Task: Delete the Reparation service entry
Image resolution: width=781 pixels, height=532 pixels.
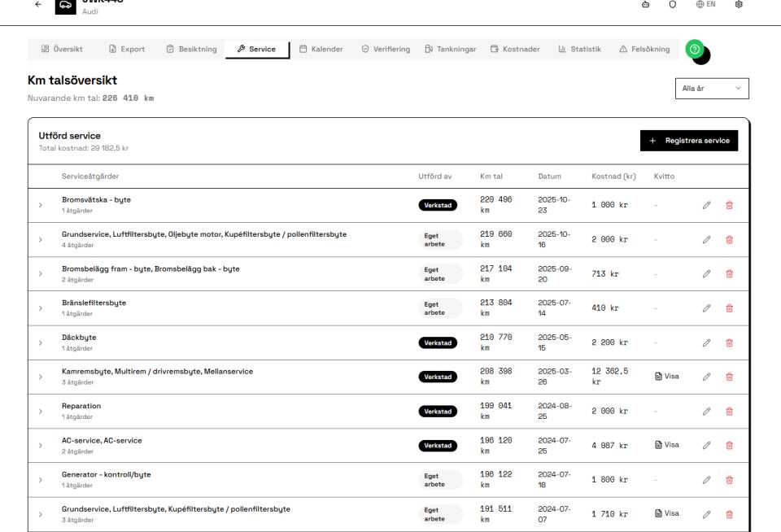Action: (729, 411)
